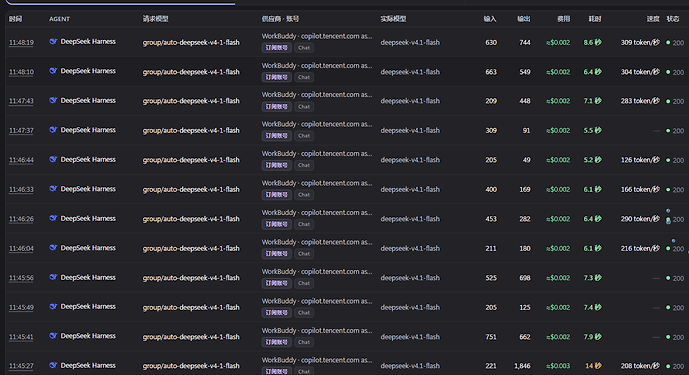Click the 状态 column header
The width and height of the screenshot is (689, 375).
pos(673,19)
